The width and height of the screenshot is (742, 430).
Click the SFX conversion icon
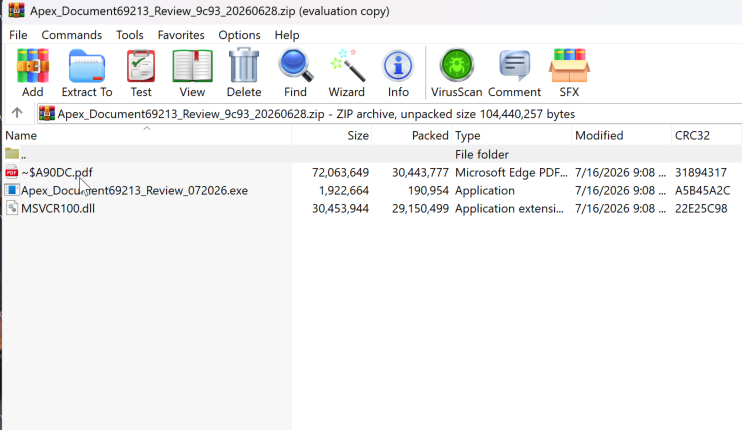click(x=569, y=66)
